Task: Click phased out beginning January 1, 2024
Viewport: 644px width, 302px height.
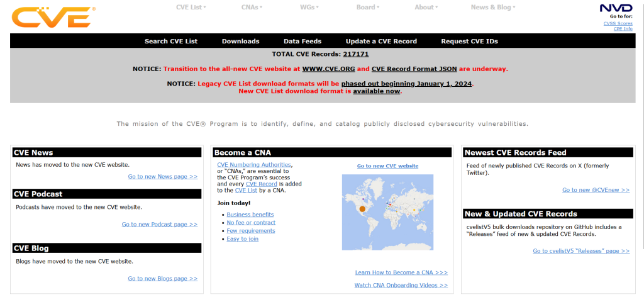Action: [407, 84]
